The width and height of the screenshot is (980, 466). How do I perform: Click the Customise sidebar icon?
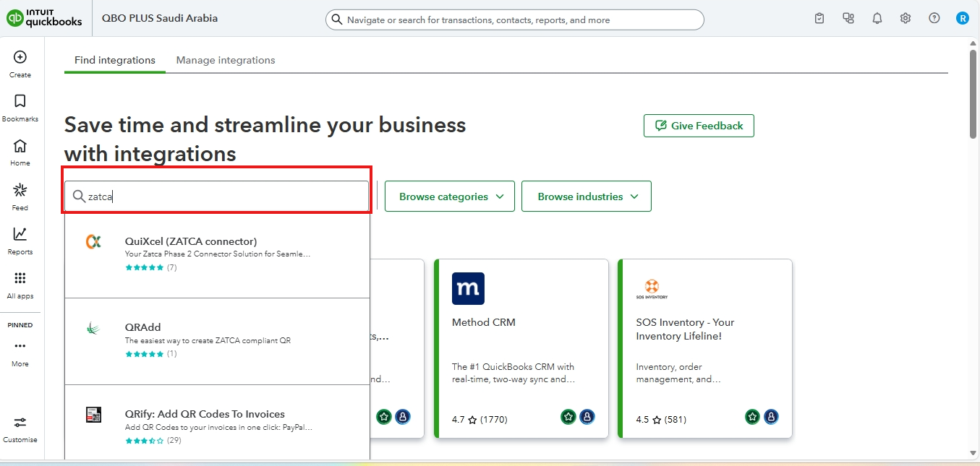coord(20,423)
